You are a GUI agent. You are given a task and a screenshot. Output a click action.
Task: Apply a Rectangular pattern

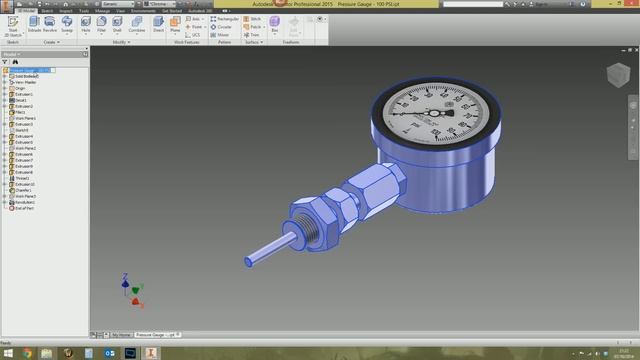coord(224,19)
